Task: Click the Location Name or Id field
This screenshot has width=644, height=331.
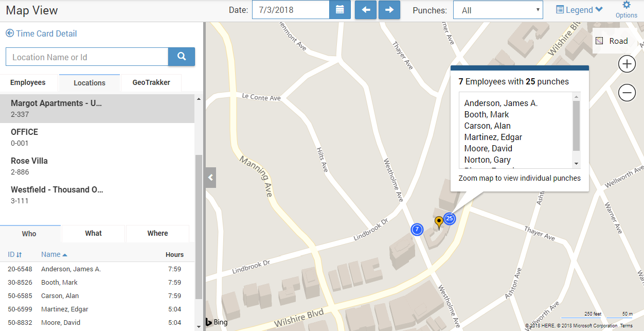Action: 87,57
